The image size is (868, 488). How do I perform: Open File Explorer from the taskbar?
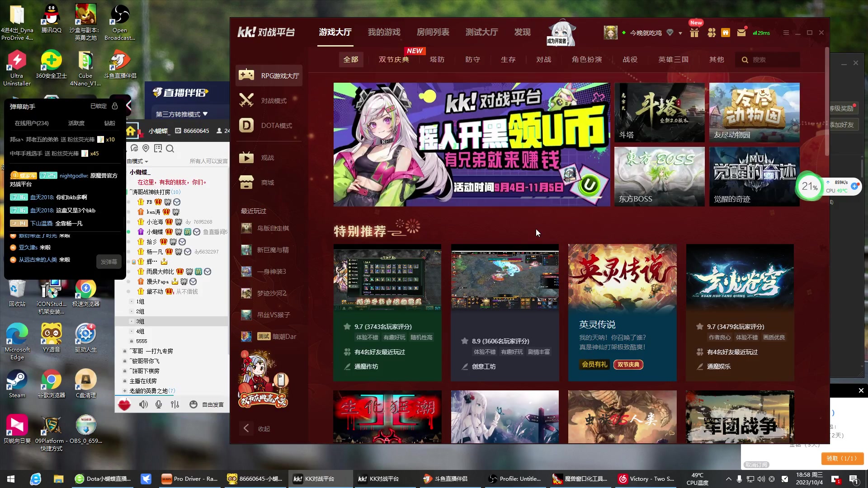pyautogui.click(x=58, y=479)
